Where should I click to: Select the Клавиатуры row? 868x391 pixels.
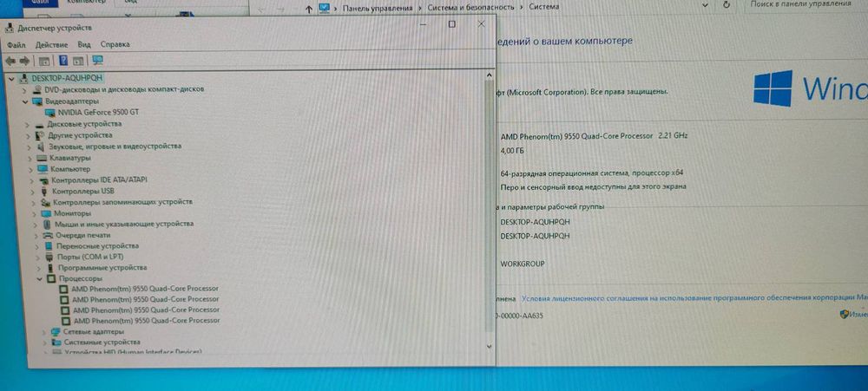[70, 158]
